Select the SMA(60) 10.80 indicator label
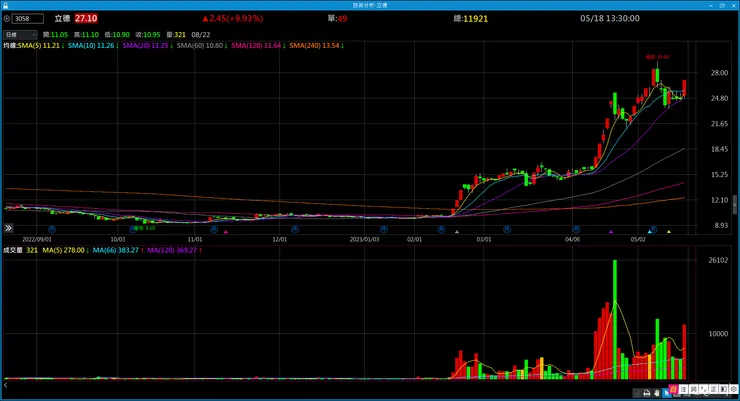This screenshot has width=740, height=401. pyautogui.click(x=202, y=46)
